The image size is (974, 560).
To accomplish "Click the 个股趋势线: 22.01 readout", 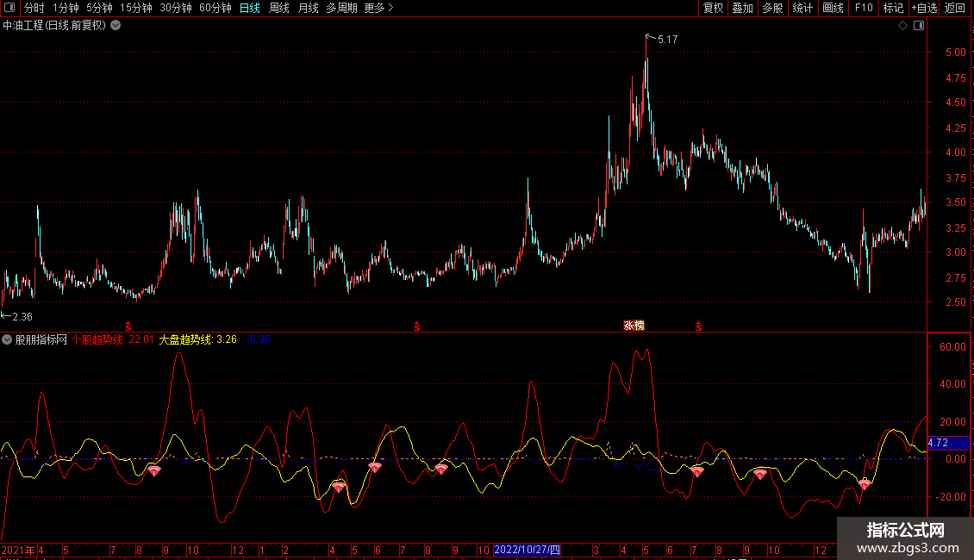I will tap(112, 339).
